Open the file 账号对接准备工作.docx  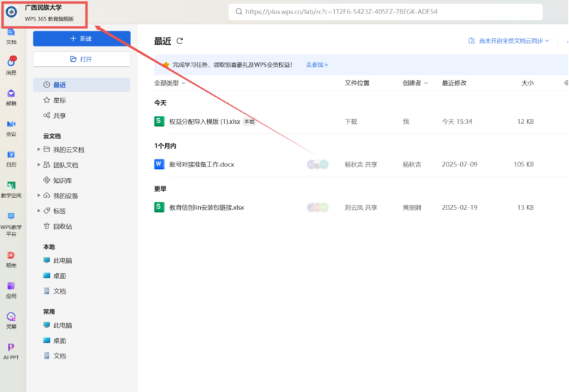click(202, 164)
